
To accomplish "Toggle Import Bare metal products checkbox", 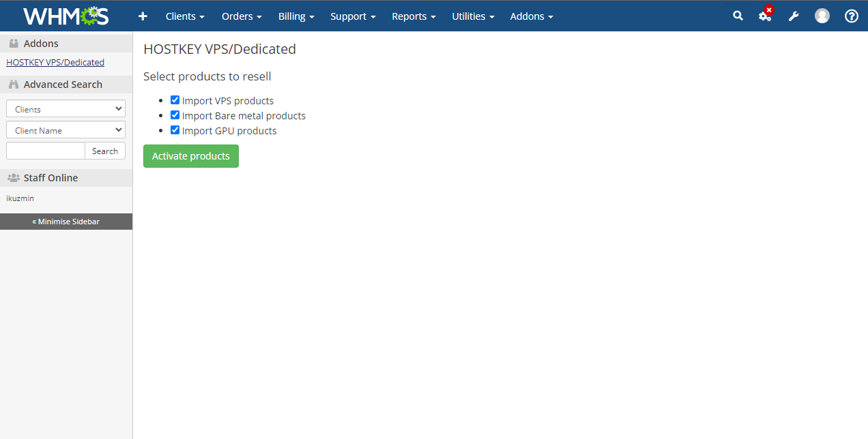I will point(175,115).
